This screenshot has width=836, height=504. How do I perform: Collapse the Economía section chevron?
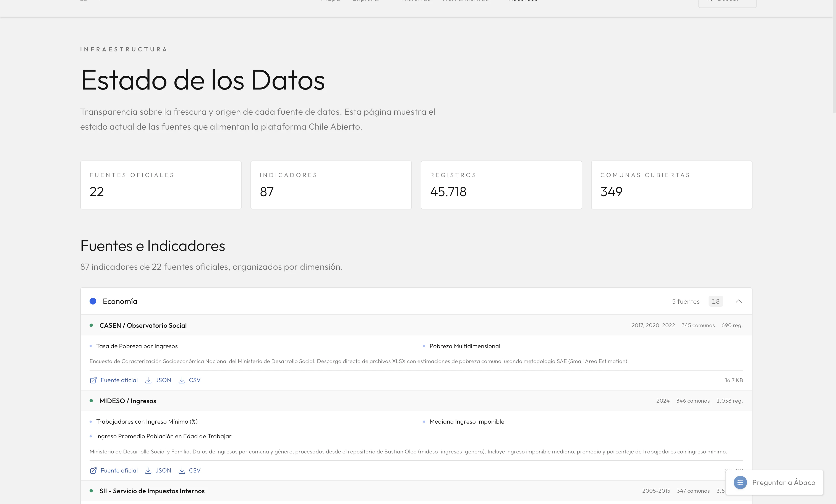click(x=738, y=301)
